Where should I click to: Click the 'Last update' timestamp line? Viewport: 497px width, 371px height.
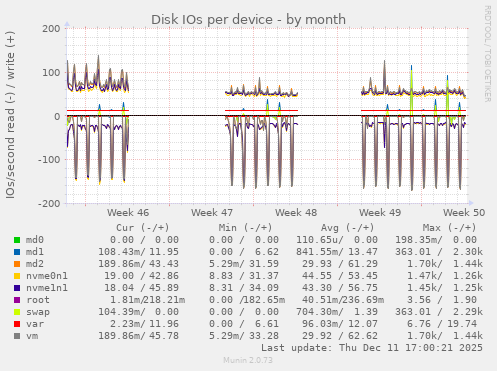click(372, 348)
